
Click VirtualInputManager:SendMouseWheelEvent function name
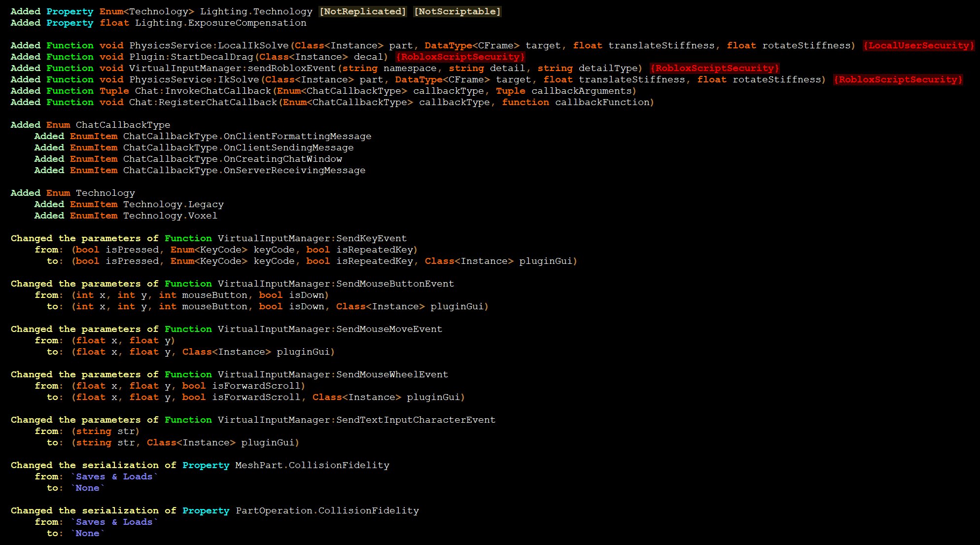click(x=333, y=374)
